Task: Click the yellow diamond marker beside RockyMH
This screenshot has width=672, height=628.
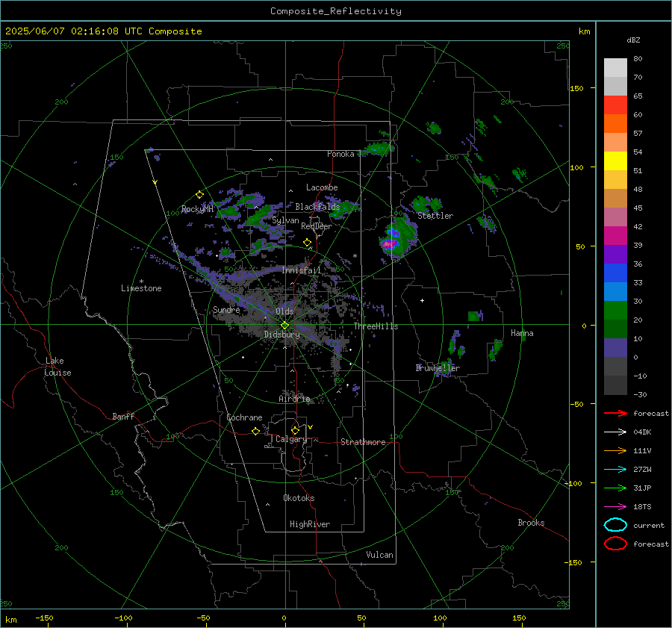Action: coord(199,195)
